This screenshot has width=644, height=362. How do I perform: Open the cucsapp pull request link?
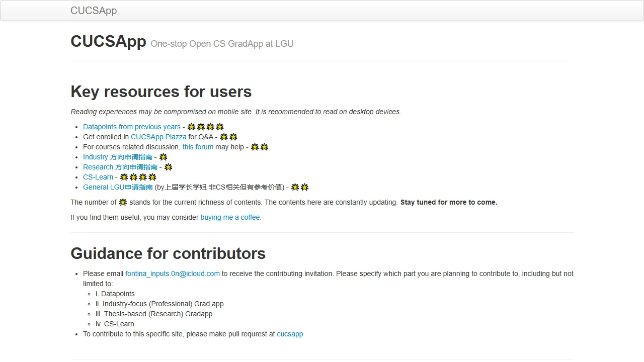point(290,334)
